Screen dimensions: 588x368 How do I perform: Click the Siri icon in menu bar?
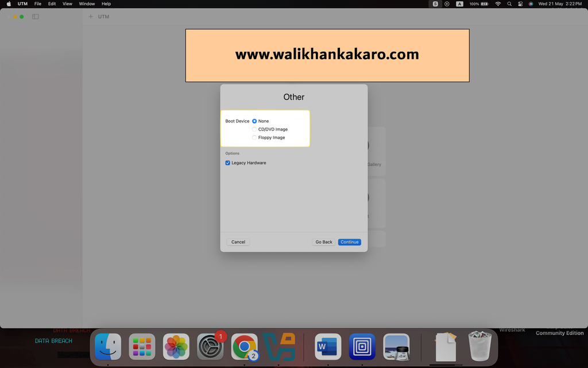[531, 4]
